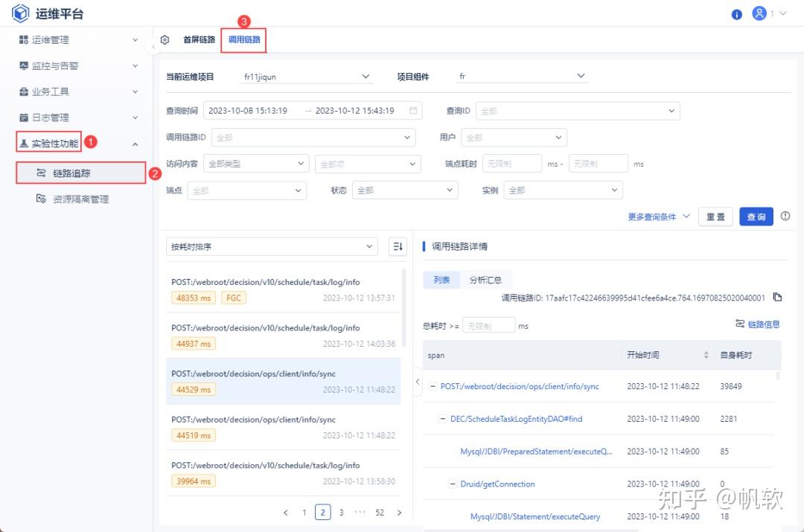Select trace with 44937 ms

point(283,336)
